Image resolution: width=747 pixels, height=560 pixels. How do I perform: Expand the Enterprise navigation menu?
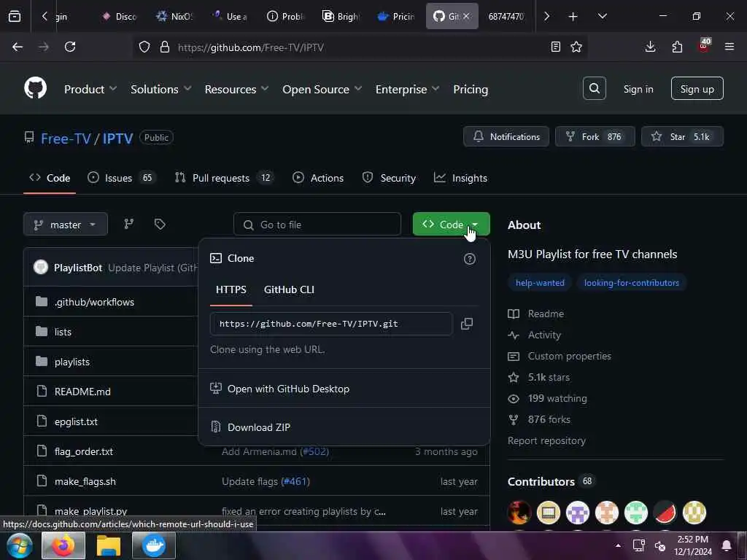coord(407,89)
